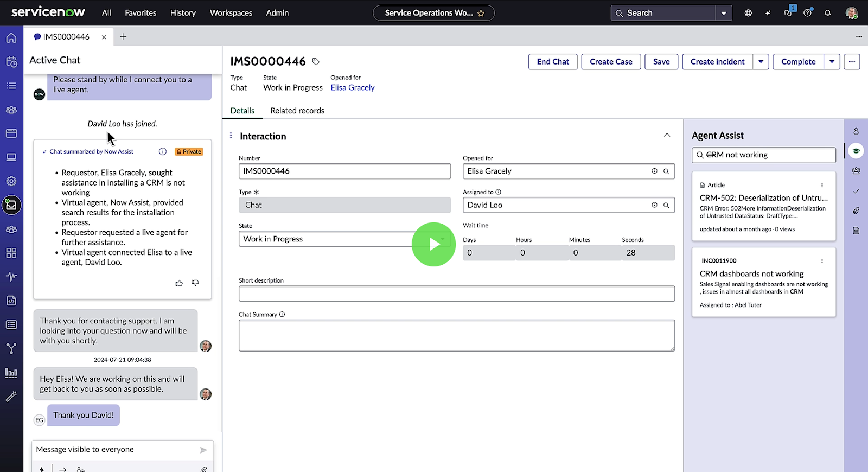Click the thumbs up icon on chat summary

[x=179, y=283]
